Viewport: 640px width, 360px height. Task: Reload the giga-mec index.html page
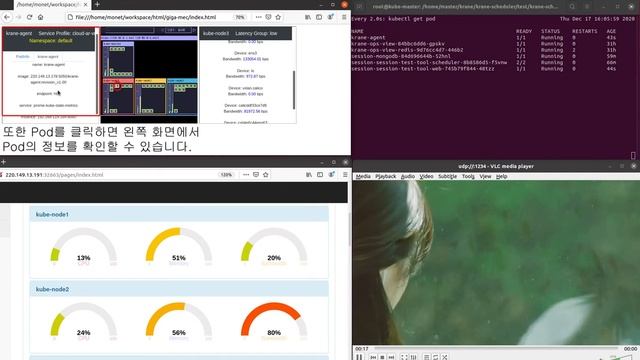[29, 17]
